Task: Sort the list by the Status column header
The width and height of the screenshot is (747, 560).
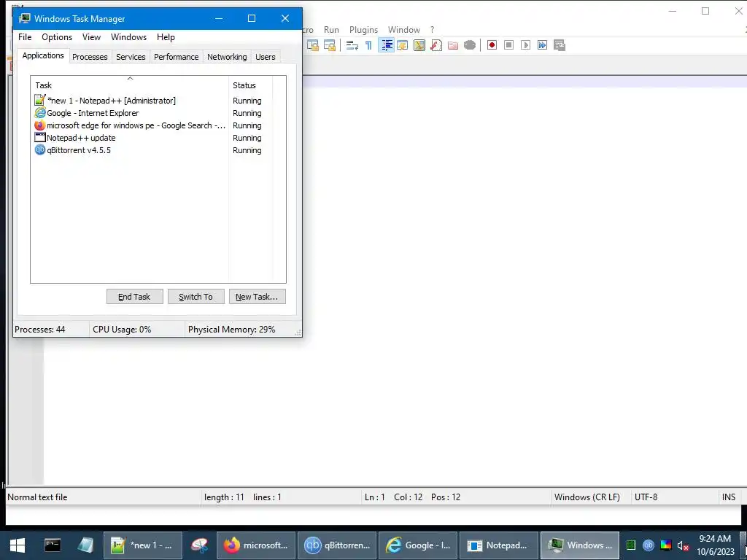Action: click(251, 85)
